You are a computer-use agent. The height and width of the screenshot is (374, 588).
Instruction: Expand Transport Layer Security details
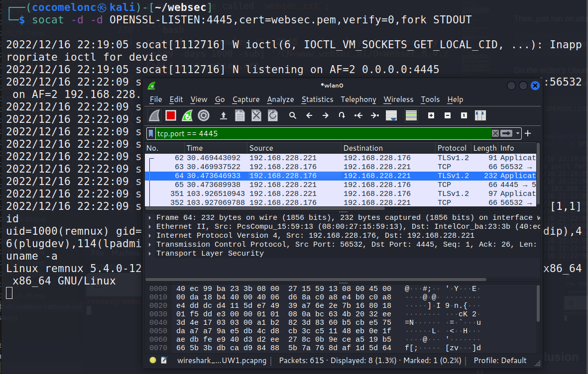coord(150,254)
